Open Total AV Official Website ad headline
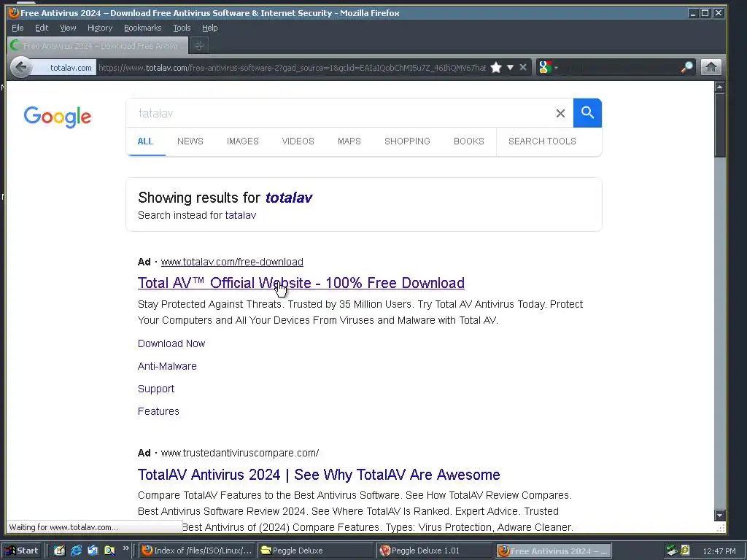 (301, 283)
